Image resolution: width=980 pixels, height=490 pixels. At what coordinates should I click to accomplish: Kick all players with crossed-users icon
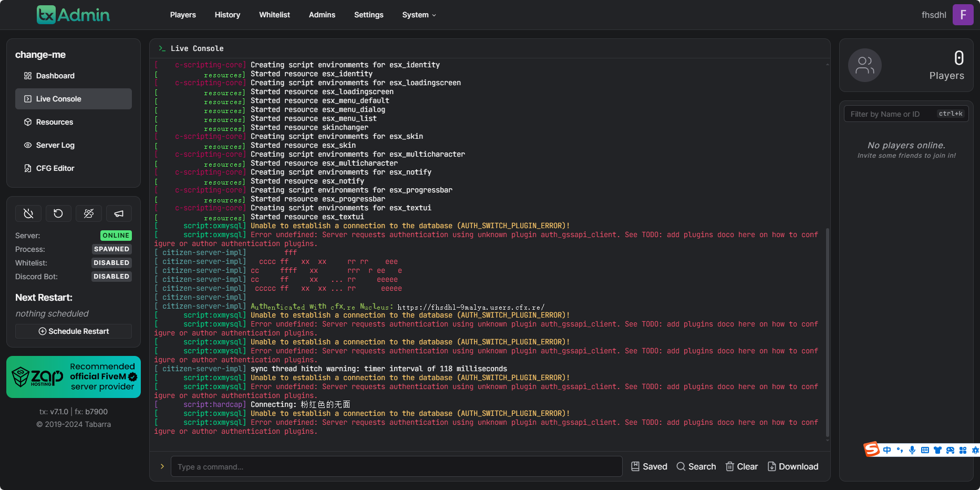[x=89, y=213]
